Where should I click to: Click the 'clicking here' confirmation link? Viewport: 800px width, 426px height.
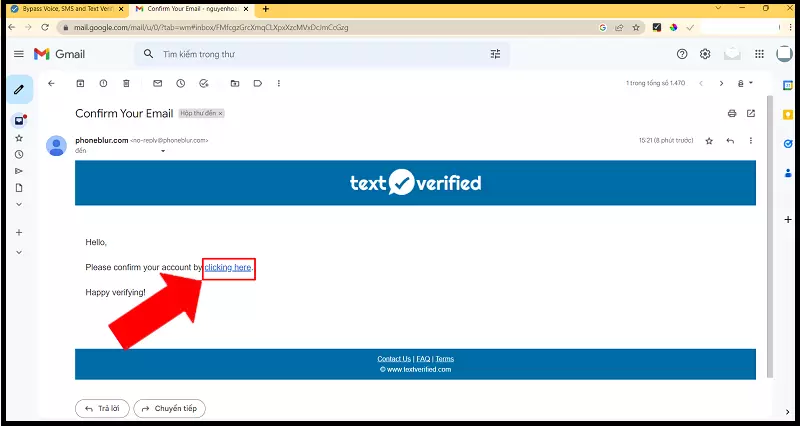tap(228, 267)
